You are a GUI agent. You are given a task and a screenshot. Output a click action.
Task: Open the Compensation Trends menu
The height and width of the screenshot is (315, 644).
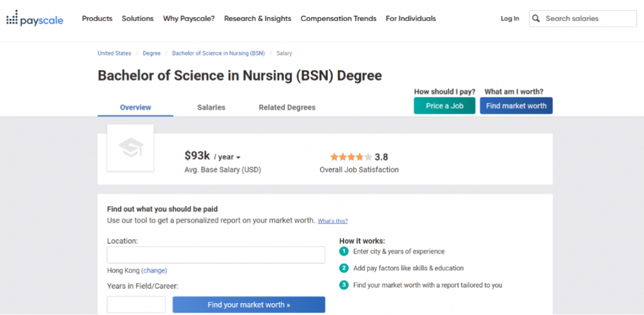pyautogui.click(x=339, y=18)
